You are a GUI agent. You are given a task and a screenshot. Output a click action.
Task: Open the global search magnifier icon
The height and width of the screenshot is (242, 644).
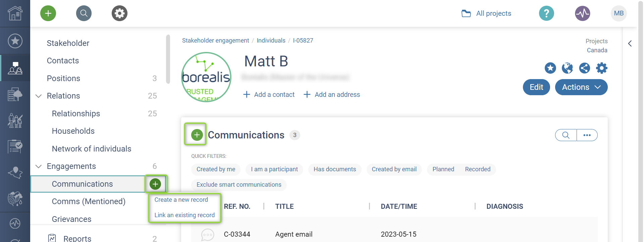[x=84, y=13]
